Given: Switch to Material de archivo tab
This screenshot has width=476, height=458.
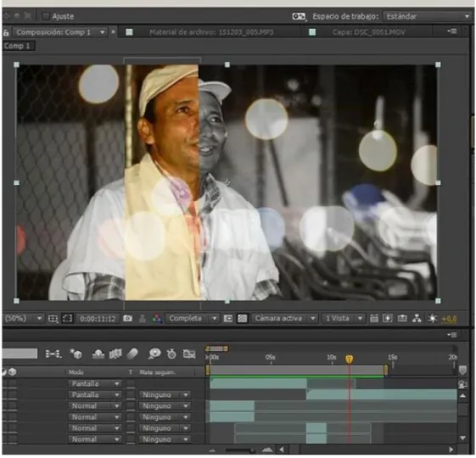Looking at the screenshot, I should coord(211,32).
